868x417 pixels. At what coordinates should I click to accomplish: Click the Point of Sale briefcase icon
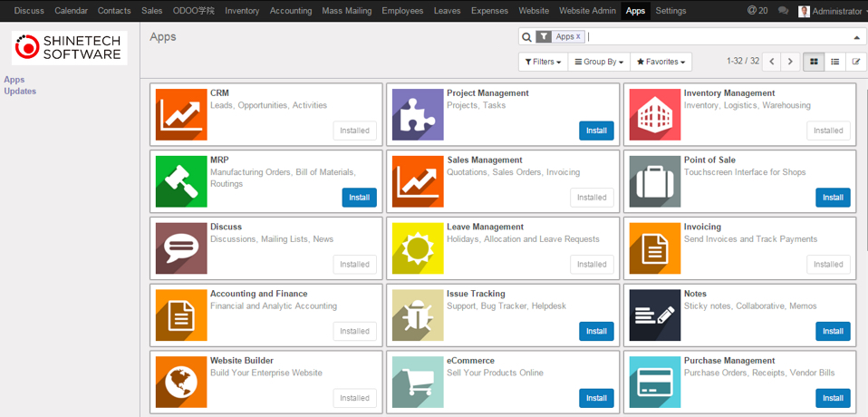tap(655, 181)
